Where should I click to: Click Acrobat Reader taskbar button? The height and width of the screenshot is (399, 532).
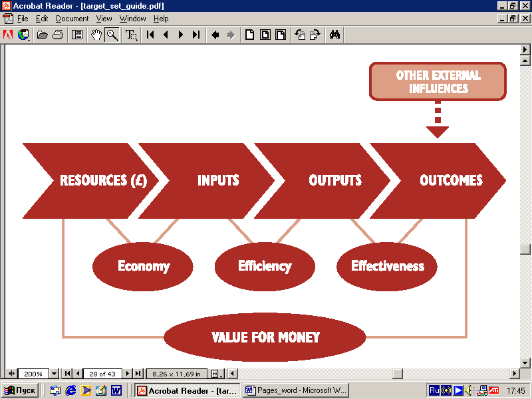tap(188, 390)
